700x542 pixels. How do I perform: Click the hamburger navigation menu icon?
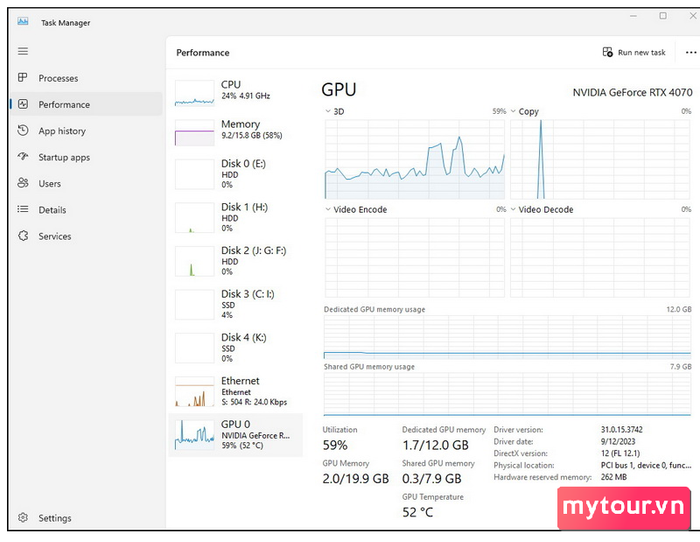[x=22, y=51]
